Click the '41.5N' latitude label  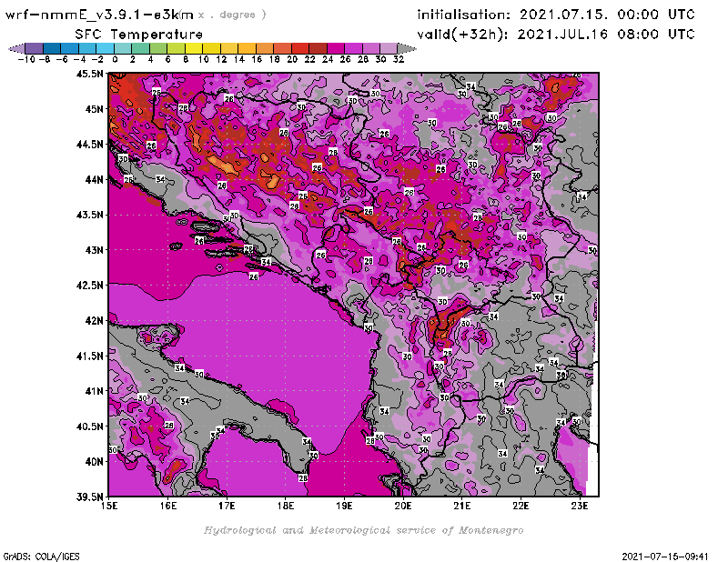click(90, 356)
